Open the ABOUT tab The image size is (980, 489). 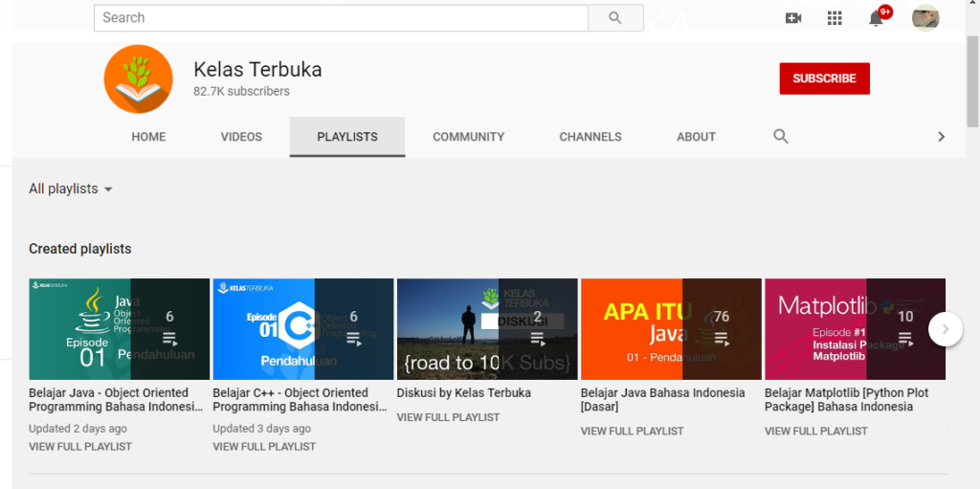pos(697,137)
